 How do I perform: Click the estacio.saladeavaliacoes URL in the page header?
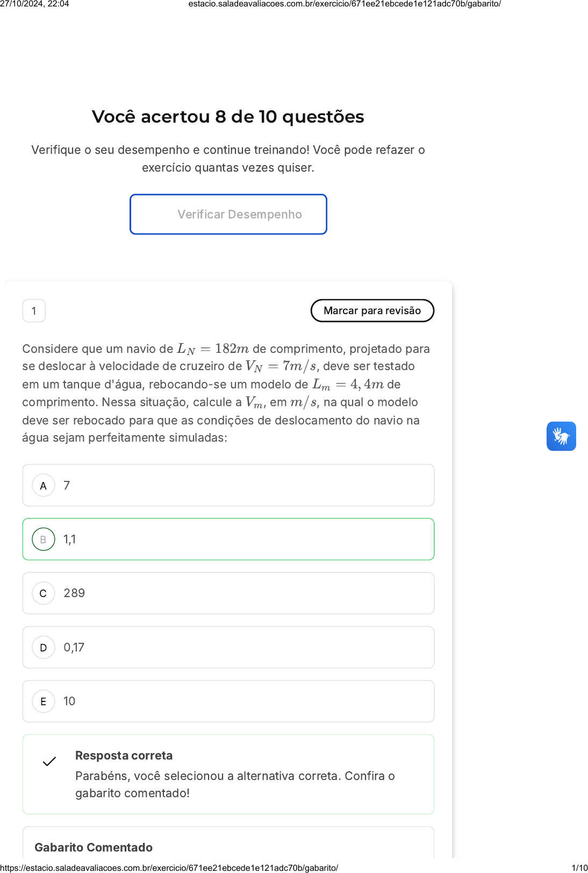click(345, 4)
